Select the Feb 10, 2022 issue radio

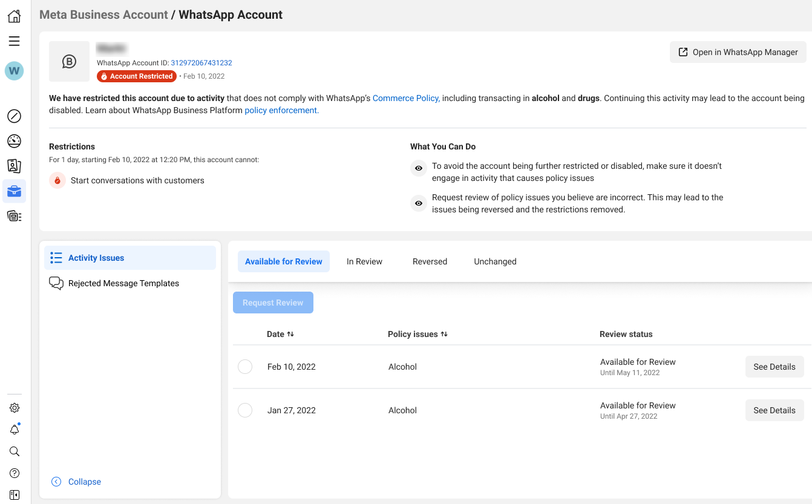[x=245, y=367]
